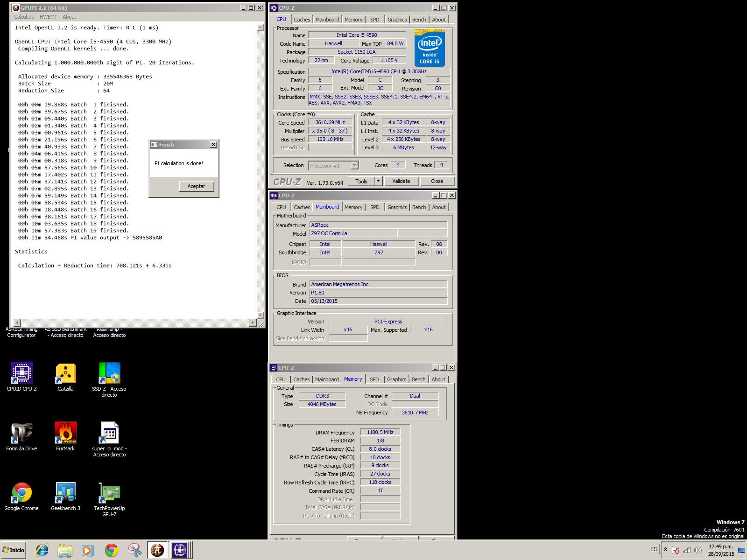Show hidden tray icons

click(665, 550)
